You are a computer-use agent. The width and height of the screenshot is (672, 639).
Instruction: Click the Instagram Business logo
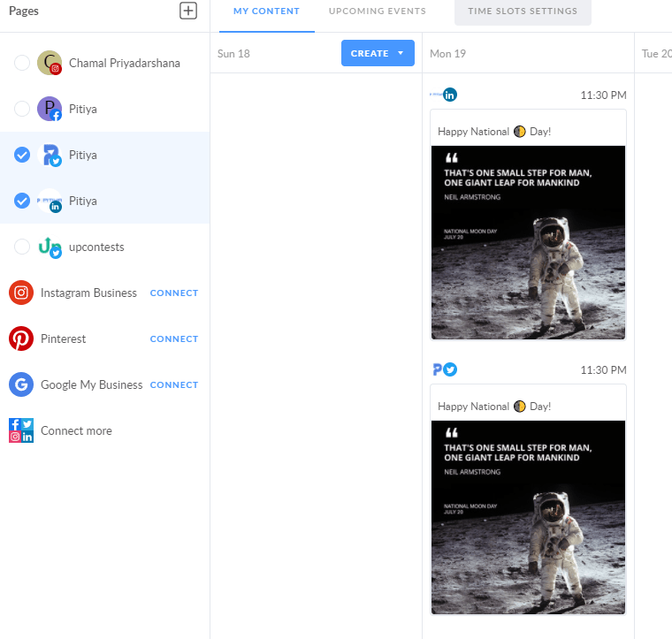point(21,293)
